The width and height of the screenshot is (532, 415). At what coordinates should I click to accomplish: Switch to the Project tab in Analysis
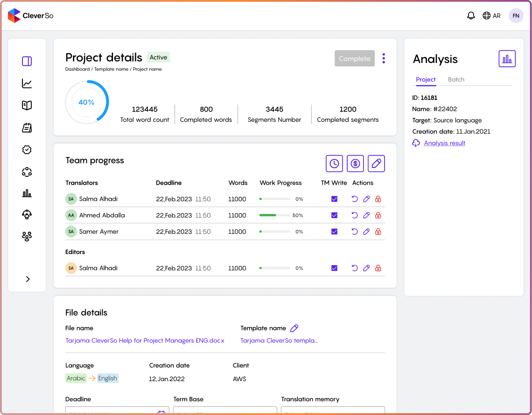pos(426,80)
